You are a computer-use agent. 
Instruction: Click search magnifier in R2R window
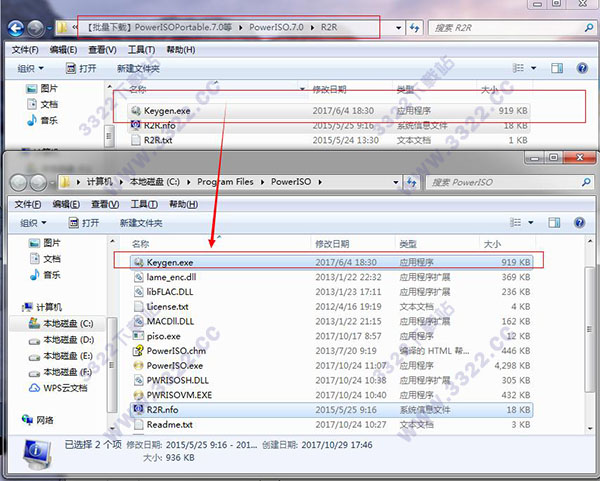(589, 28)
